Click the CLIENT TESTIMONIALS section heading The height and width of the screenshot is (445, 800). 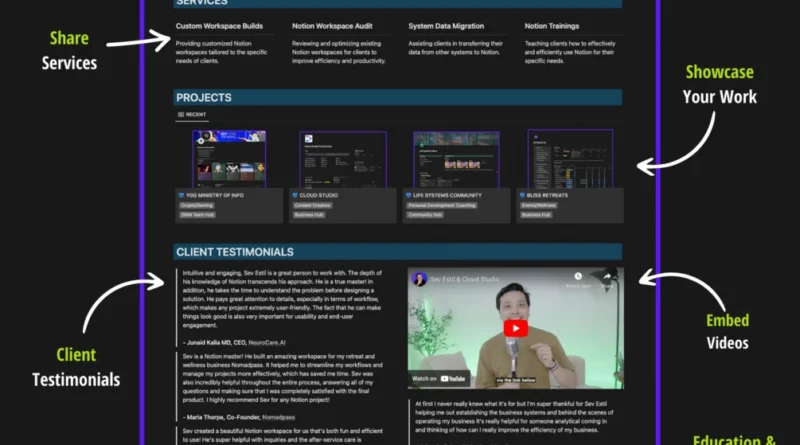[x=235, y=252]
